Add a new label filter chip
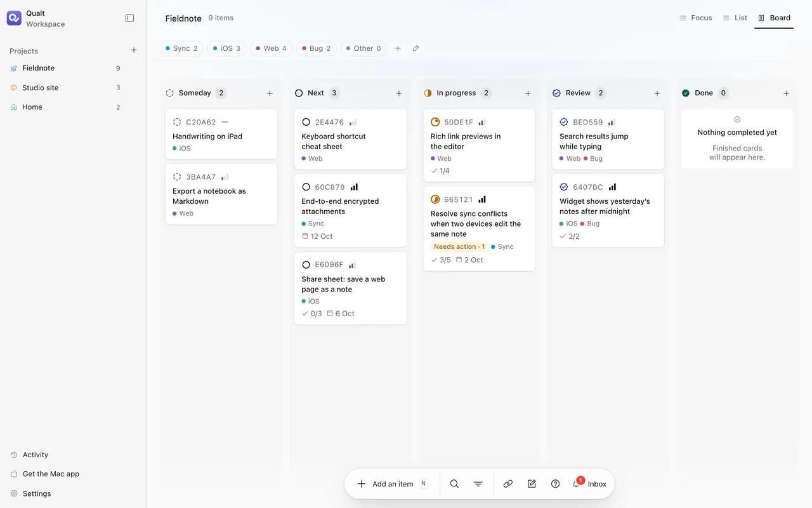This screenshot has width=812, height=508. [x=398, y=48]
